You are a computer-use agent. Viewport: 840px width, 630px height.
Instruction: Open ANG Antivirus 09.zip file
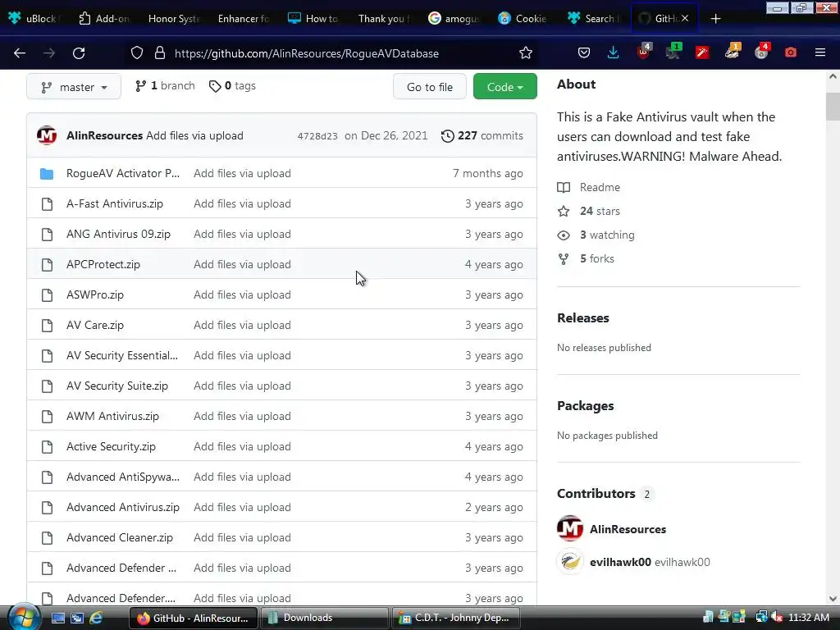tap(118, 234)
